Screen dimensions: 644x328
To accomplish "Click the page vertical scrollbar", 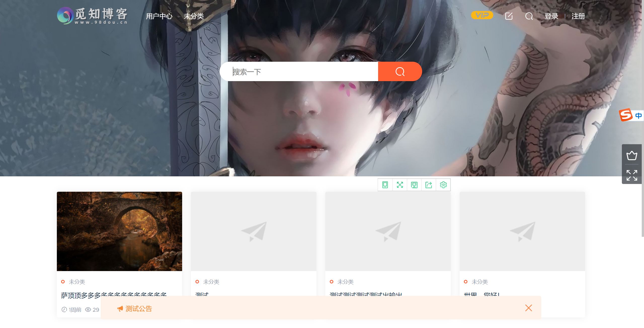I will click(643, 118).
